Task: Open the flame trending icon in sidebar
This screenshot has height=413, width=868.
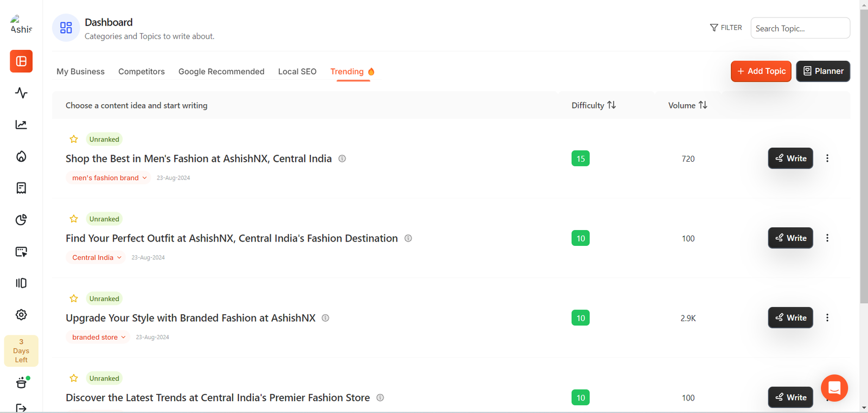Action: (x=21, y=156)
